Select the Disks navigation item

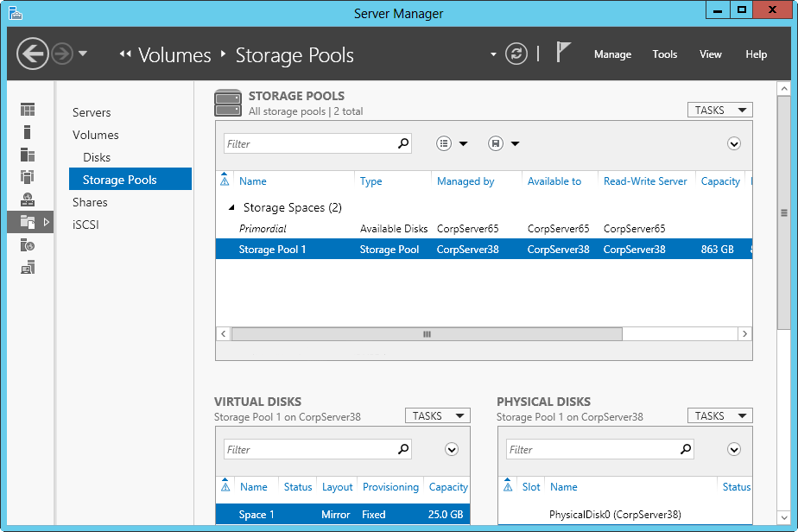coord(97,157)
